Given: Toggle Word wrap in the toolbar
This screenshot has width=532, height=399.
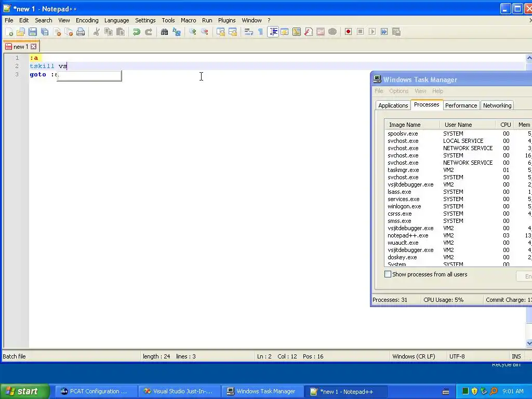Looking at the screenshot, I should [x=249, y=32].
